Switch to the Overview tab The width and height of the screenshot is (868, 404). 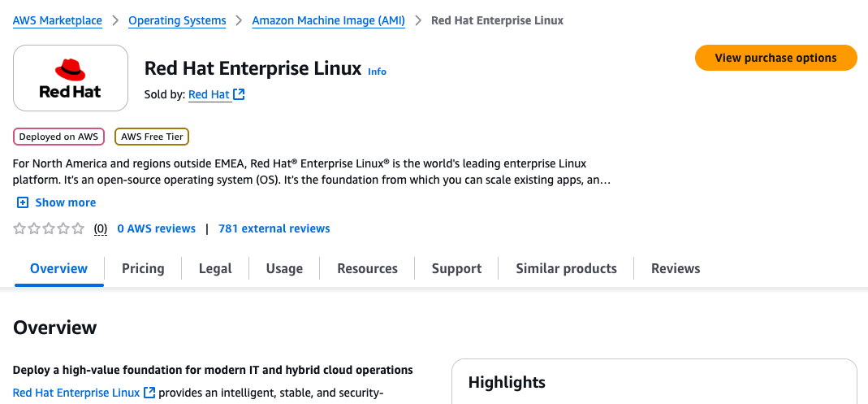[58, 269]
